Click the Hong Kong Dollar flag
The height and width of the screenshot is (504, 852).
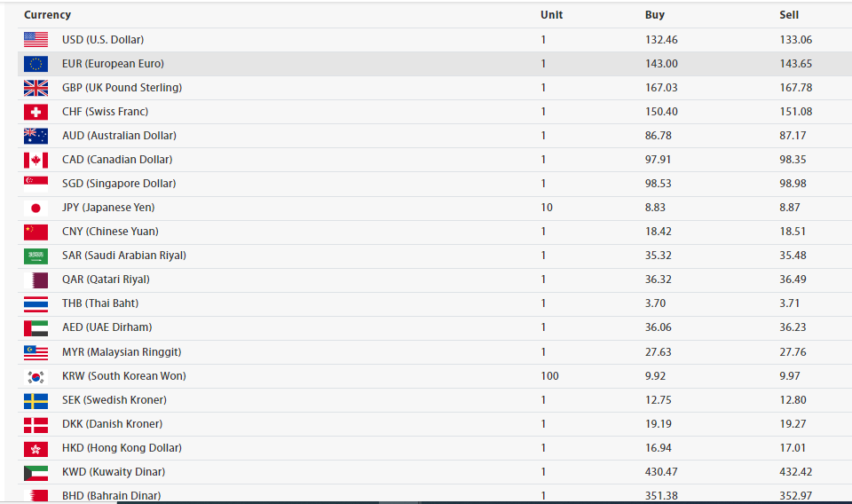tap(35, 448)
